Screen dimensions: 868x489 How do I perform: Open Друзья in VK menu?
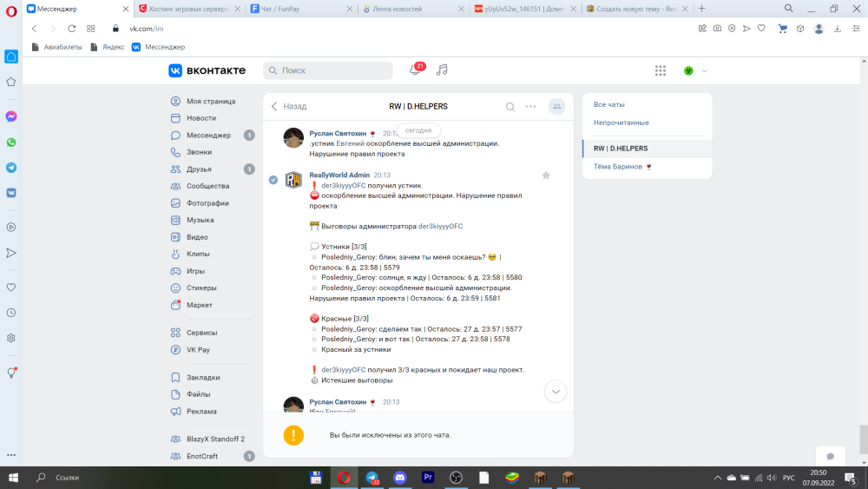pos(200,169)
